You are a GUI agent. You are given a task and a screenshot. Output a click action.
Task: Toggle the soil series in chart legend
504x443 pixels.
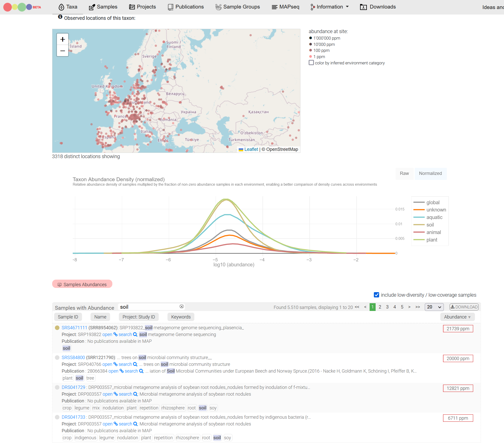pos(430,225)
